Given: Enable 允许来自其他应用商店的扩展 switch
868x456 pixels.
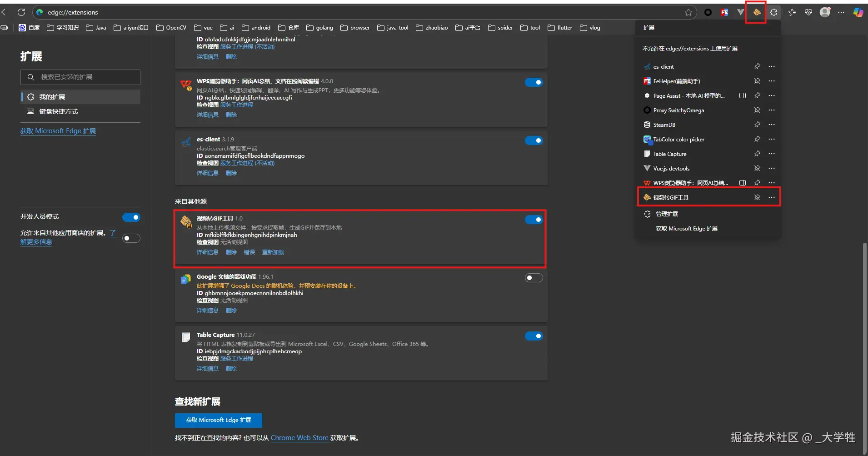Looking at the screenshot, I should [x=131, y=238].
